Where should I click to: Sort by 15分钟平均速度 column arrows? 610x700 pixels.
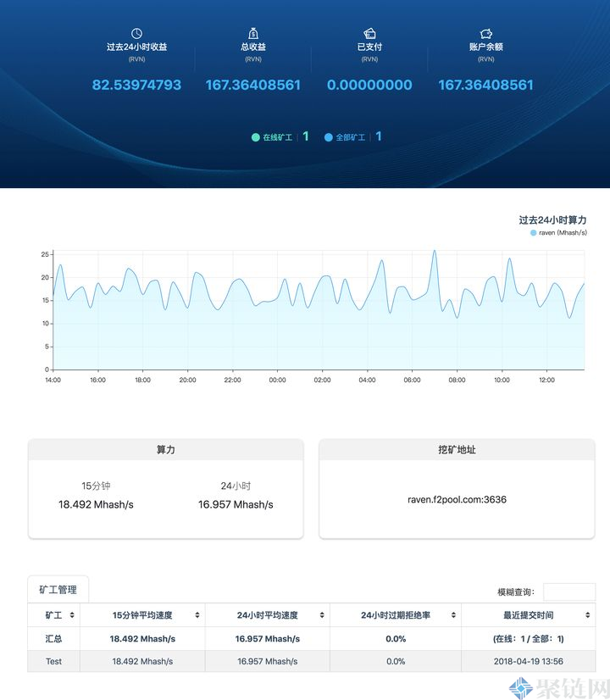tap(197, 615)
